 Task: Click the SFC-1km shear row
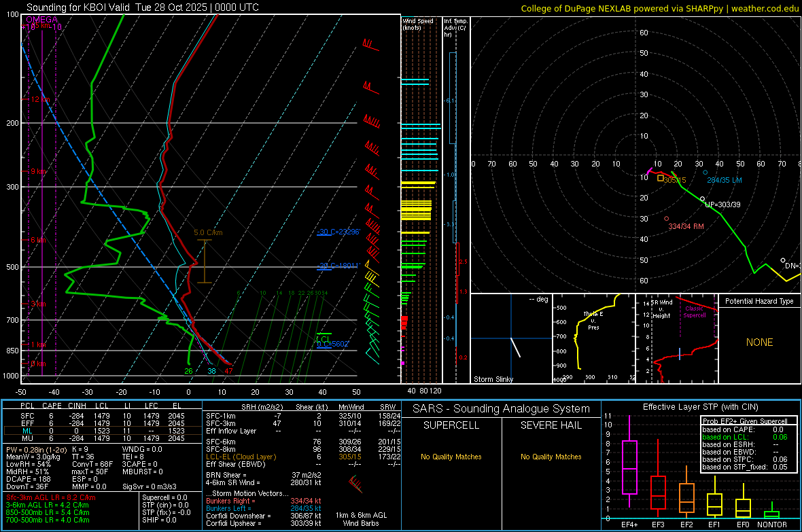pos(303,416)
